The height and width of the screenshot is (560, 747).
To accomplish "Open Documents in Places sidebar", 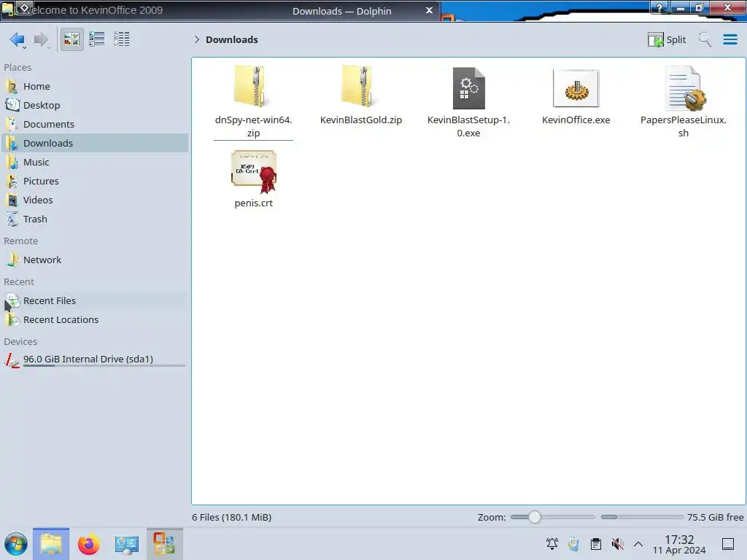I will point(94,124).
